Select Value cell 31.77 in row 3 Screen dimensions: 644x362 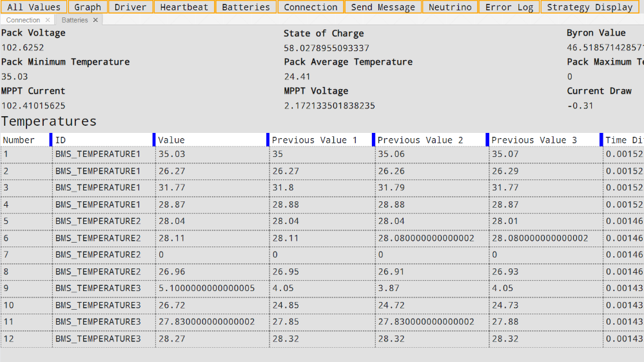point(212,188)
